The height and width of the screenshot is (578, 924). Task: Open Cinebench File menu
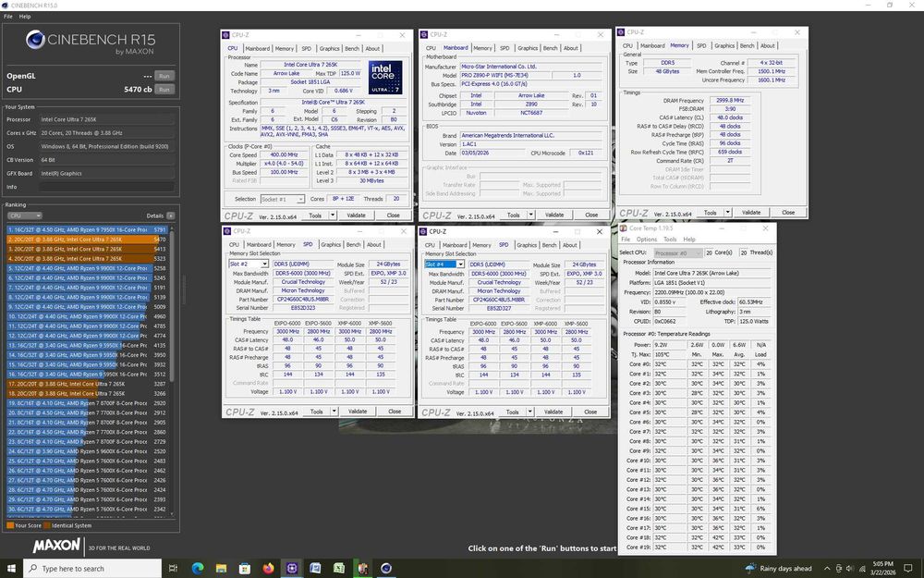[8, 17]
